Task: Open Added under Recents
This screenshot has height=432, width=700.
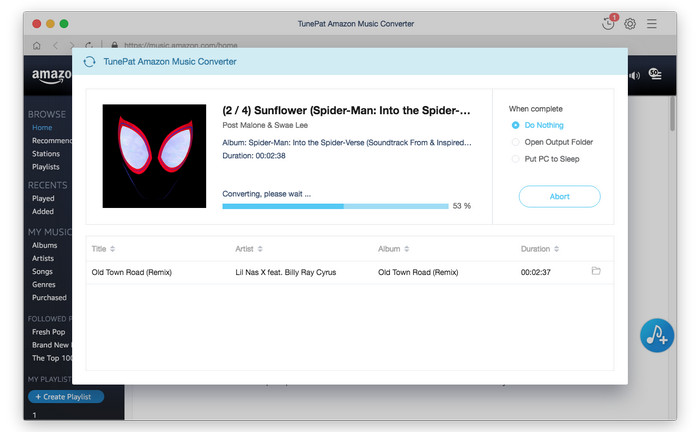Action: (x=43, y=212)
